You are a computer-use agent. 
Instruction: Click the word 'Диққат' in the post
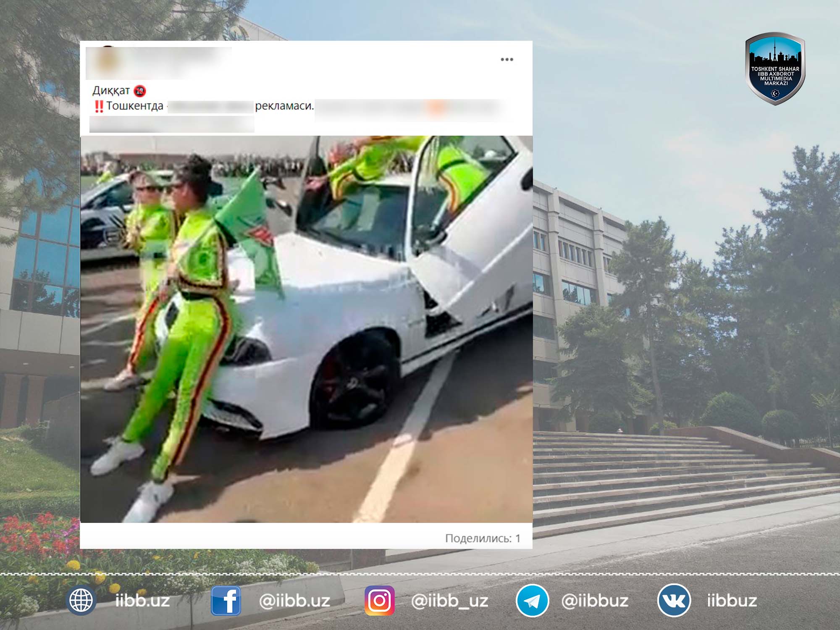(x=111, y=90)
